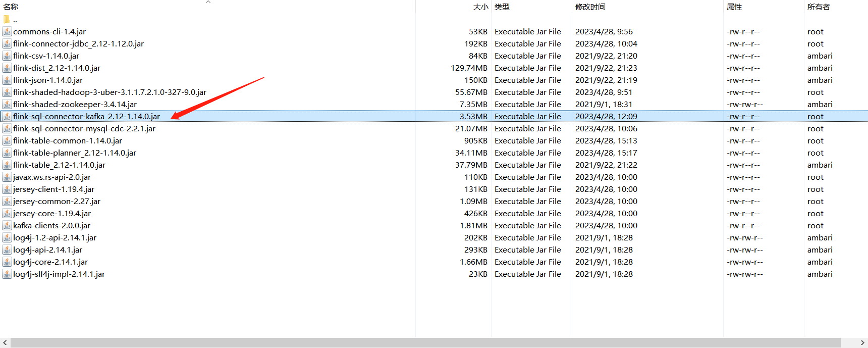Screen dimensions: 868x348
Task: Select file name kafka-clients-2.0.0.jar
Action: 52,225
